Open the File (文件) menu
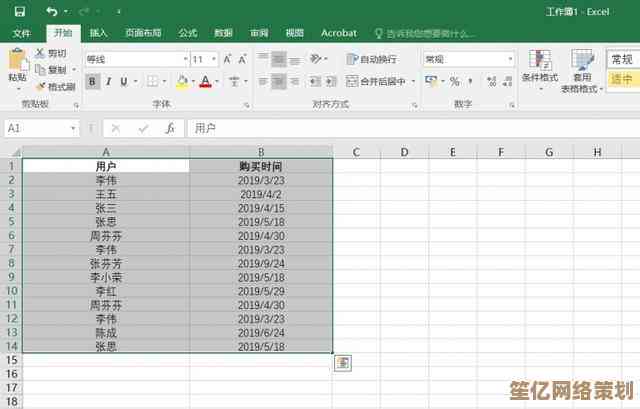This screenshot has height=409, width=640. click(x=21, y=33)
